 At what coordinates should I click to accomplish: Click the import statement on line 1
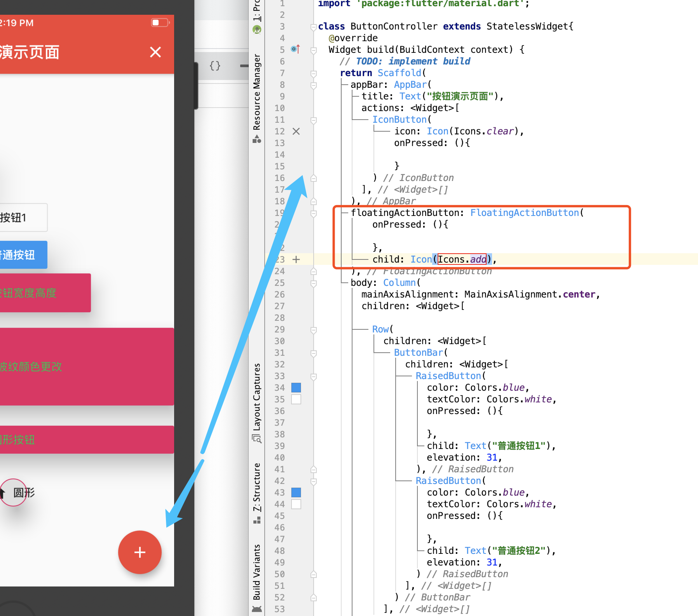(x=424, y=3)
